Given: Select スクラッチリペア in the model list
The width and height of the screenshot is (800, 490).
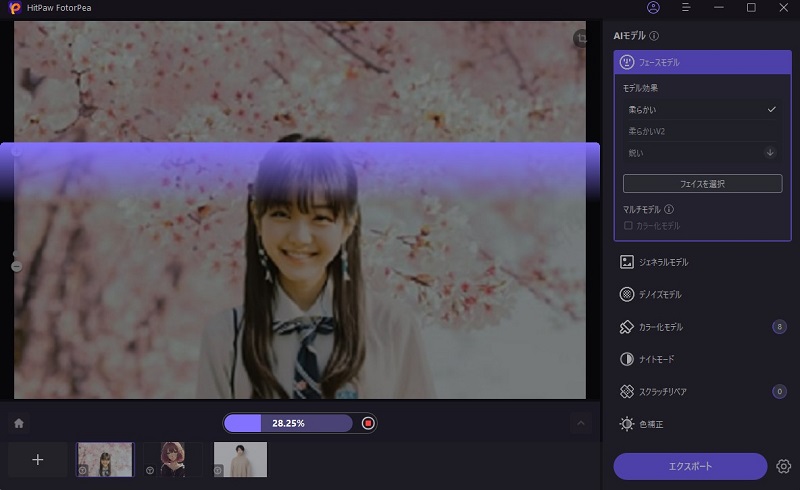Looking at the screenshot, I should 703,391.
